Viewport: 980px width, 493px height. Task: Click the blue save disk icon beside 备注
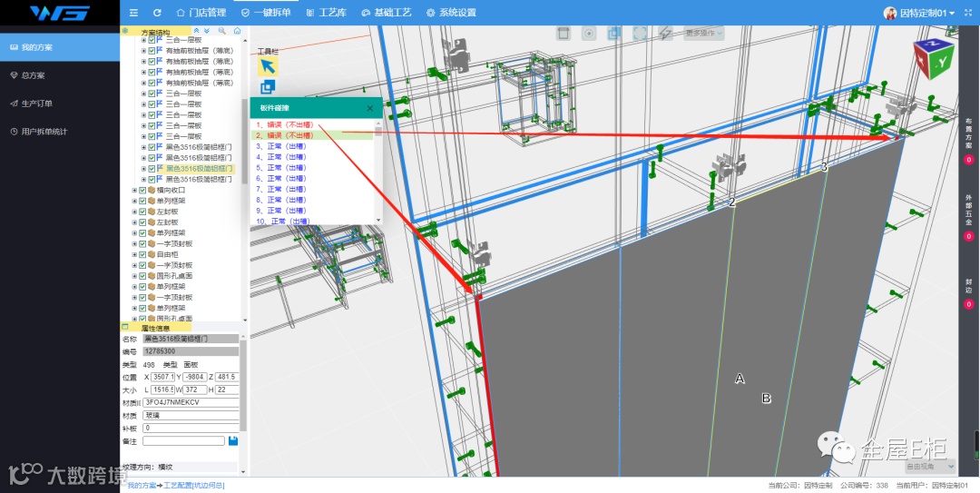point(233,441)
